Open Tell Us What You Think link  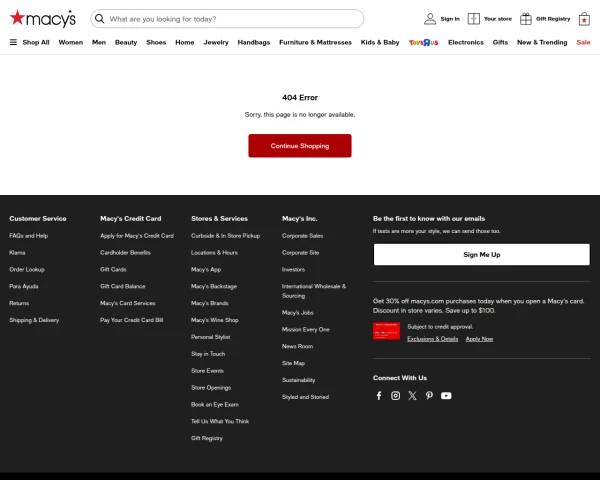(220, 421)
